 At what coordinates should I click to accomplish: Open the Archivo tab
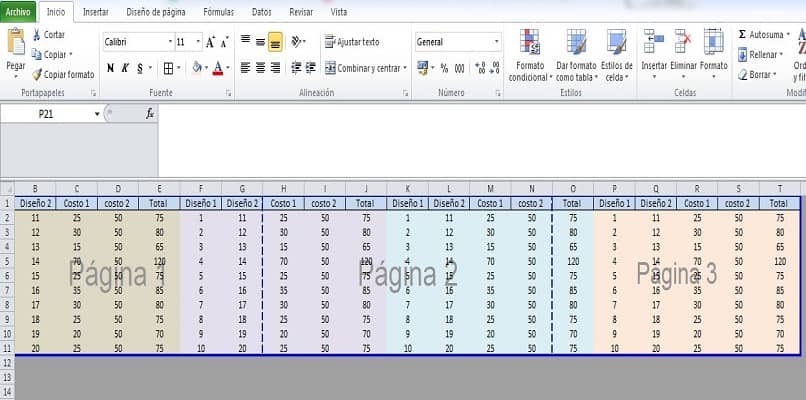pyautogui.click(x=18, y=12)
